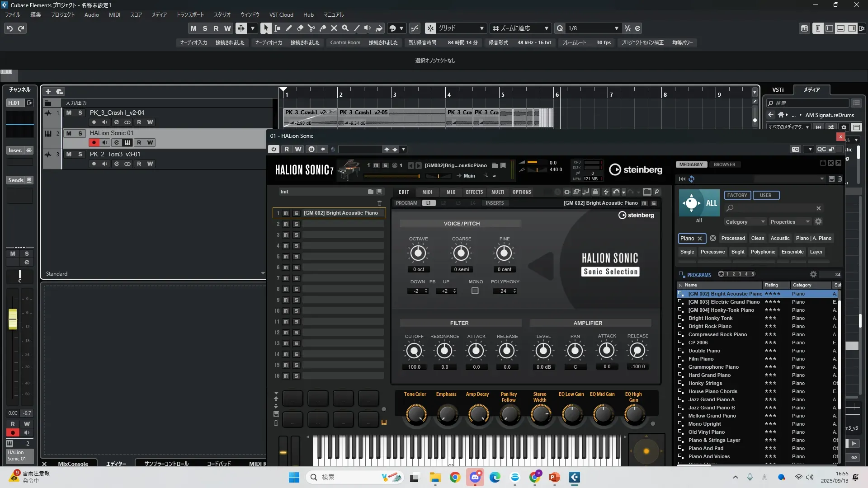Select the Zoom magnifier tool
This screenshot has height=488, width=868.
[345, 28]
